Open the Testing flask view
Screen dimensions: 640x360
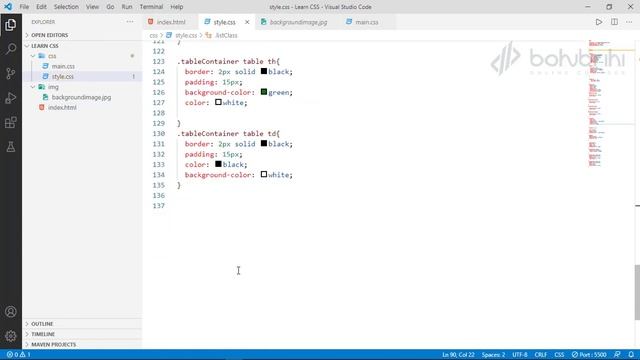click(11, 147)
